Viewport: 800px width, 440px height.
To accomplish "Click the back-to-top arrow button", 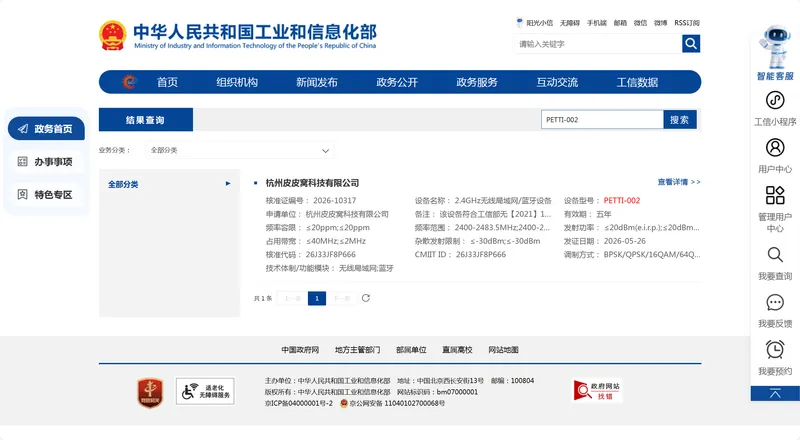I will pyautogui.click(x=775, y=394).
